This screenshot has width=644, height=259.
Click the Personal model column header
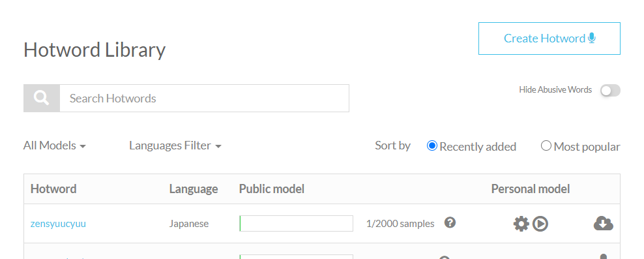click(530, 189)
